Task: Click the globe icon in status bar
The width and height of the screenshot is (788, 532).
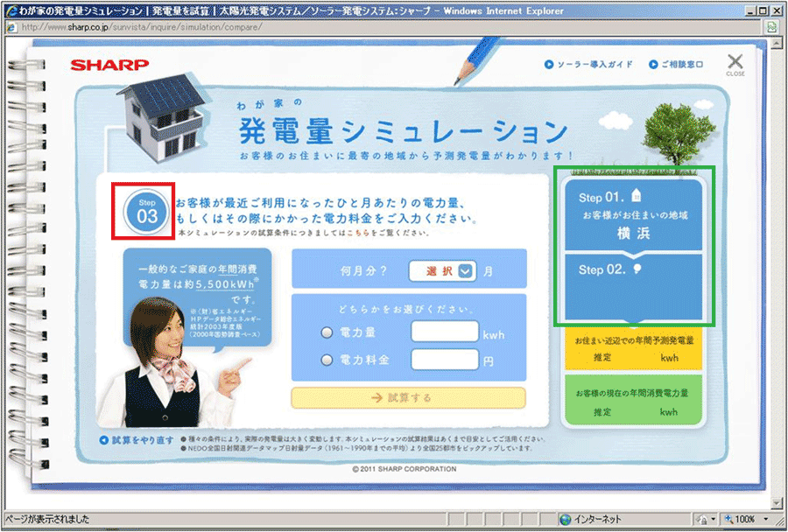Action: point(566,519)
